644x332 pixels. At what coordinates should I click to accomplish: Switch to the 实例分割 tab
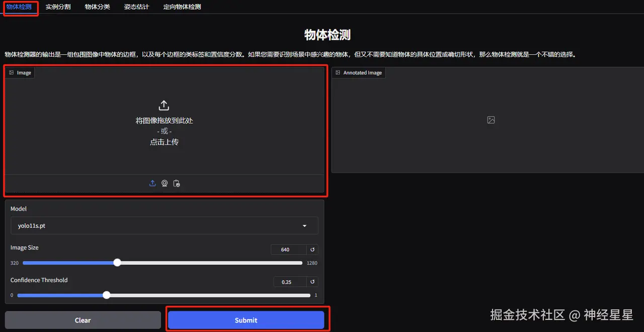click(x=57, y=7)
